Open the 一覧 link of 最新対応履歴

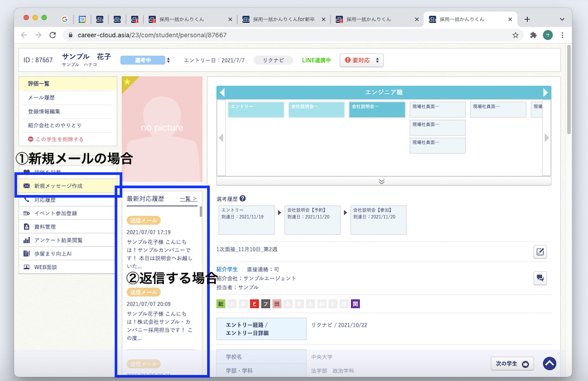pos(188,199)
